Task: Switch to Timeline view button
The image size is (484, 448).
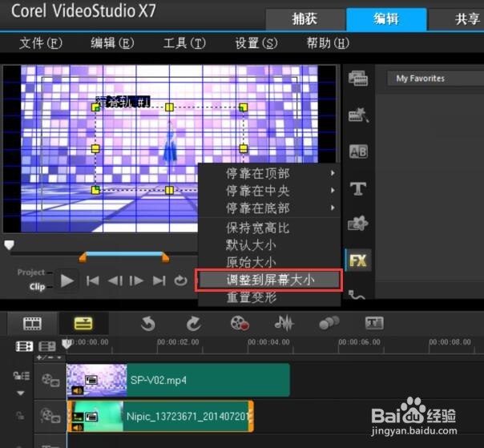Action: tap(83, 323)
